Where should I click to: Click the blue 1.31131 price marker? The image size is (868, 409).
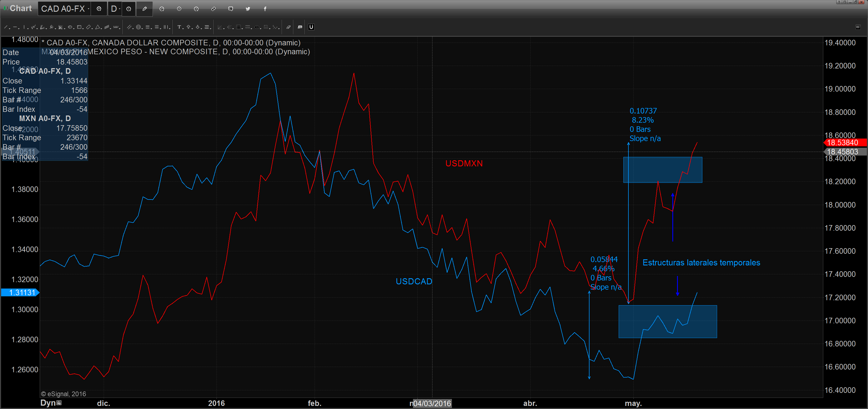20,292
